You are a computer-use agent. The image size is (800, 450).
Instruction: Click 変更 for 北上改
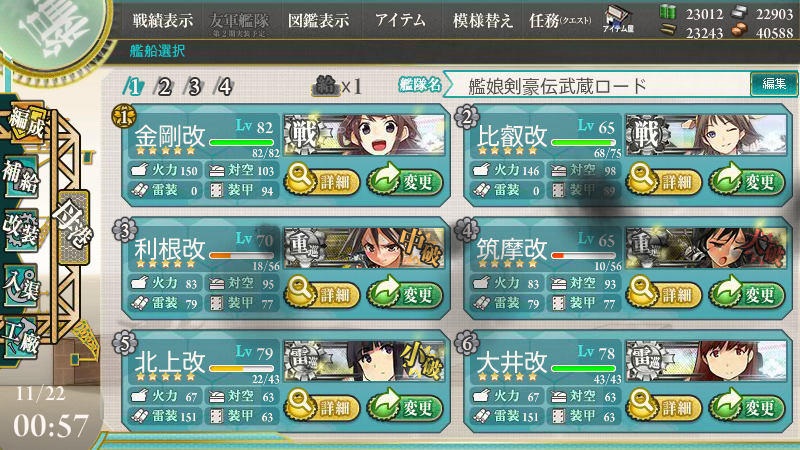(x=405, y=407)
